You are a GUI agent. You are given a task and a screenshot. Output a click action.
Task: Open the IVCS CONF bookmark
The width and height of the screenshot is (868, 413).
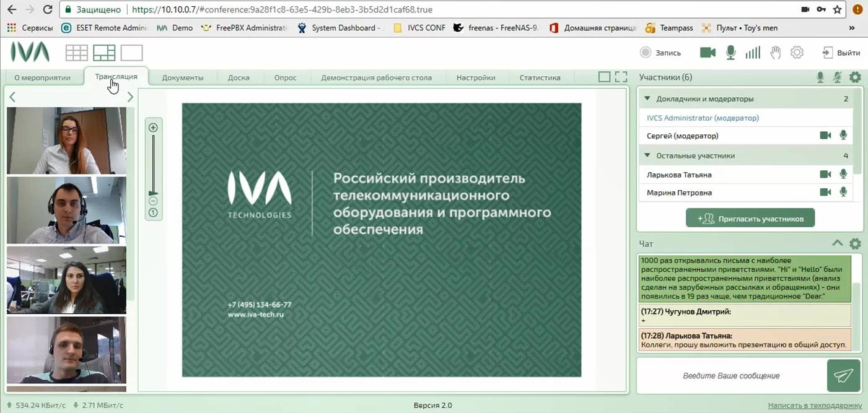coord(419,28)
